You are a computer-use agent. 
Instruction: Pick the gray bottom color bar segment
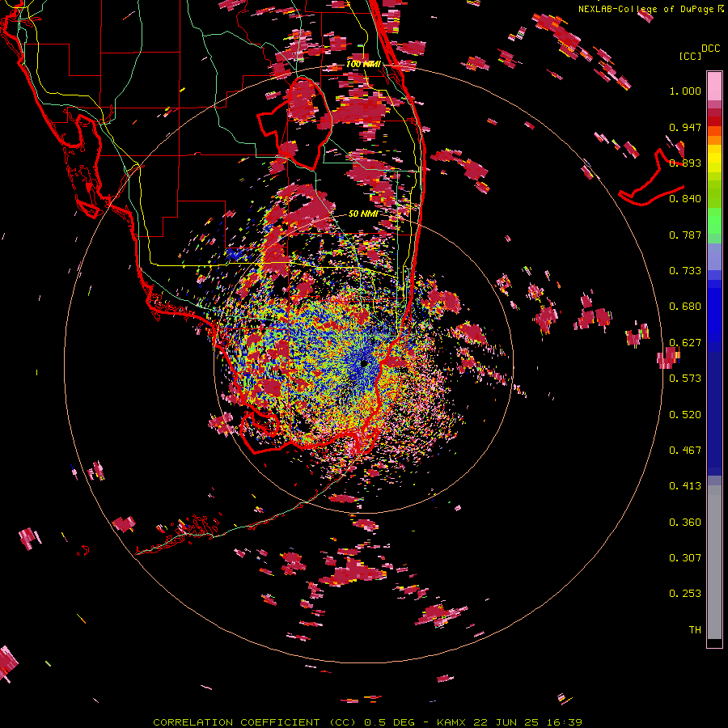[x=714, y=562]
